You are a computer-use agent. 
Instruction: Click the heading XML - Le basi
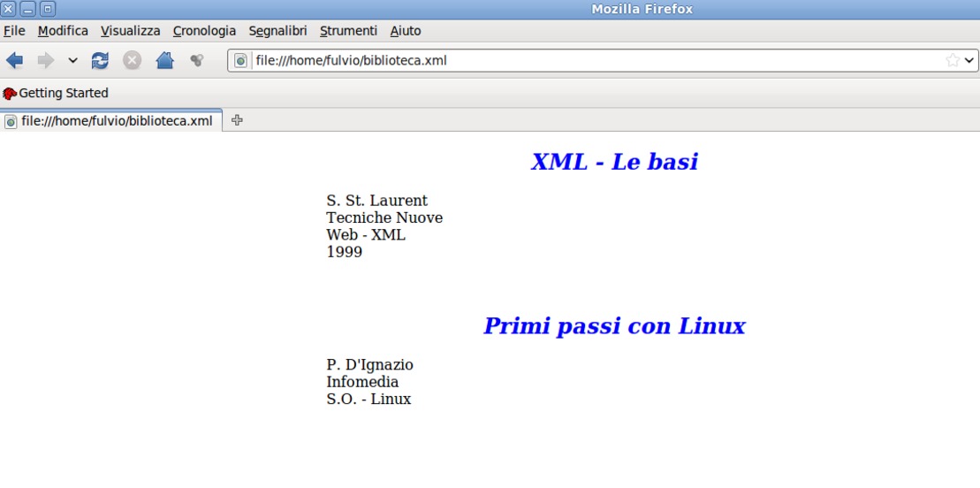point(614,162)
